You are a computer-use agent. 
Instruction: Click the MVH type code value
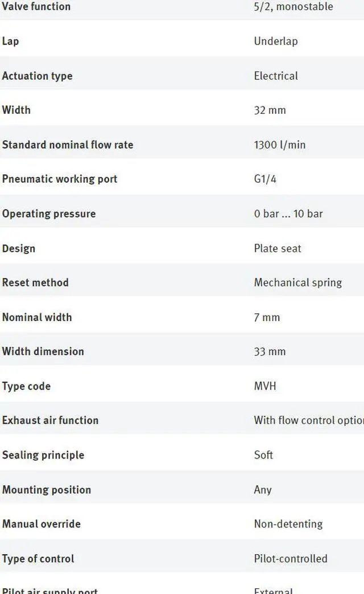(x=265, y=386)
